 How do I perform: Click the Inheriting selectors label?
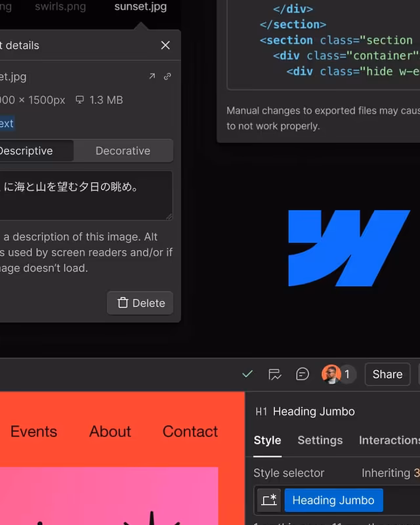(x=390, y=472)
